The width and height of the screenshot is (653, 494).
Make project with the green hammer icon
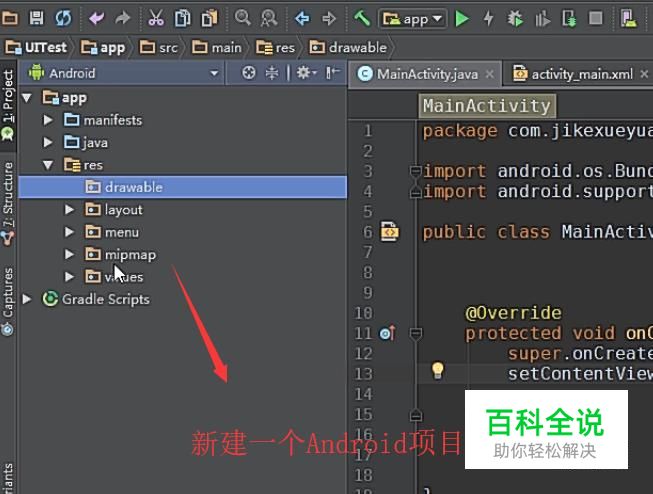[362, 18]
